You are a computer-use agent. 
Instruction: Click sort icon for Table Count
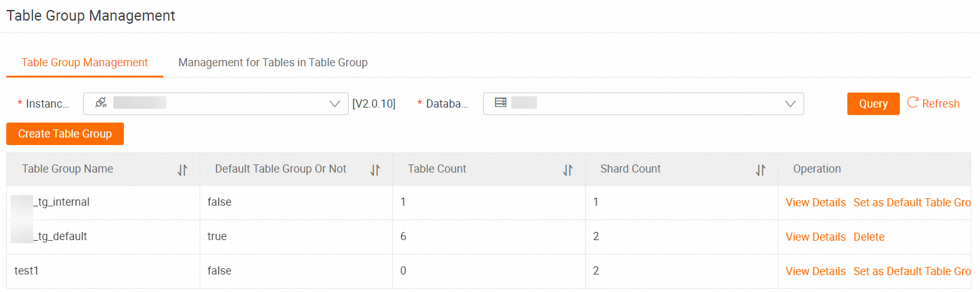[x=568, y=169]
